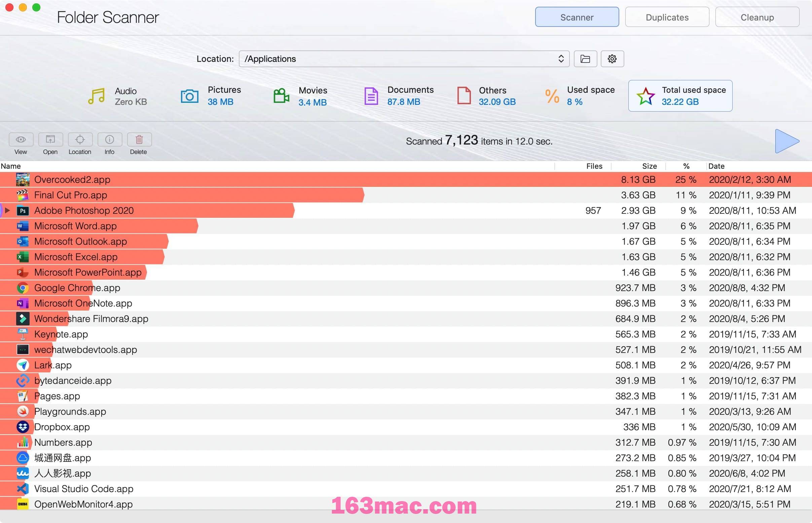Select the Movies camcorder category
This screenshot has height=523, width=812.
coord(281,96)
